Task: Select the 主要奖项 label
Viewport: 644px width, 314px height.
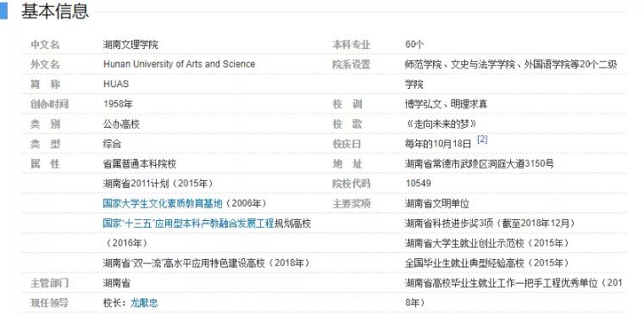Action: pyautogui.click(x=351, y=203)
